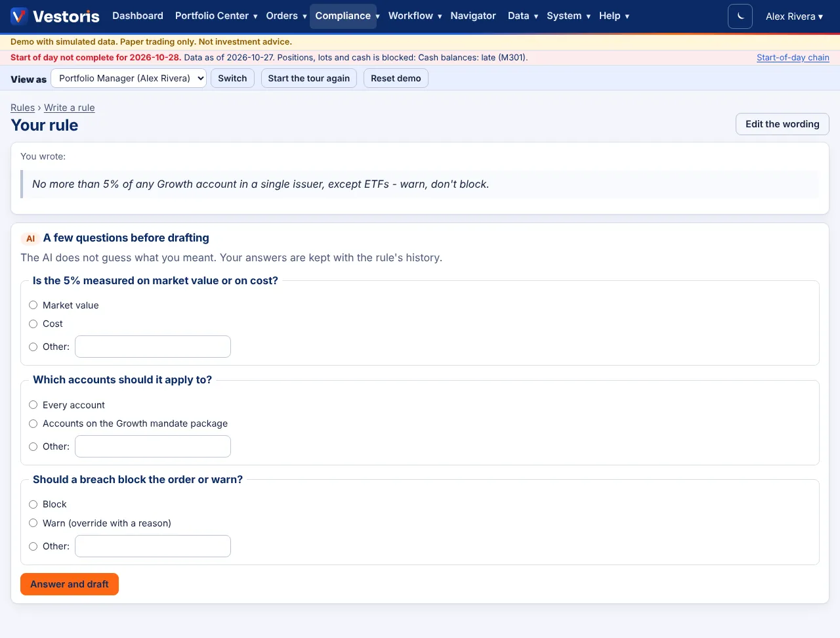Open Orders dropdown menu
Screen dimensions: 840x638
(x=286, y=16)
